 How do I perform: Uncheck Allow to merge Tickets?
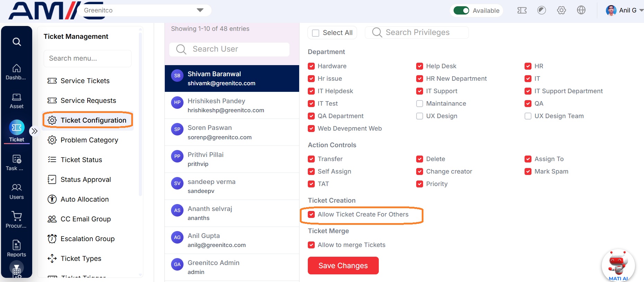click(x=311, y=245)
